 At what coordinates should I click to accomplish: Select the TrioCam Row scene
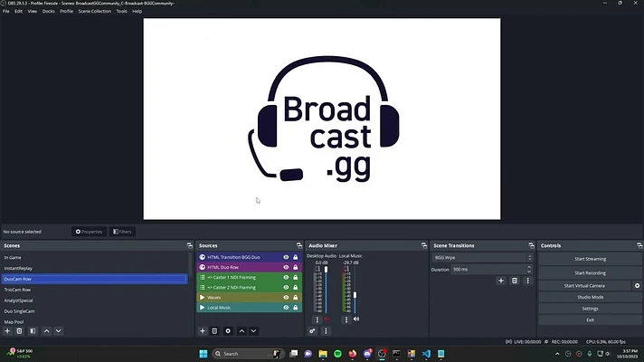(94, 290)
